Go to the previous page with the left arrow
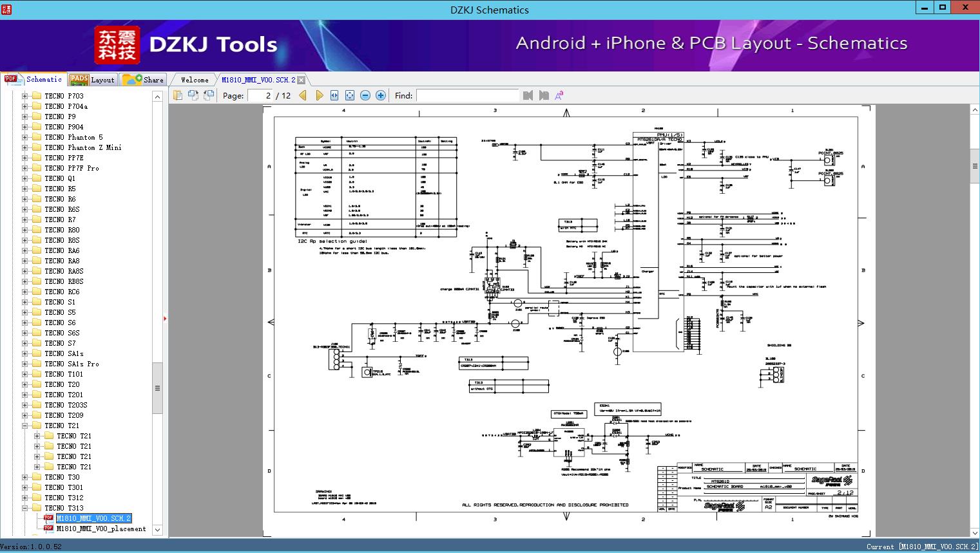This screenshot has width=980, height=553. [x=303, y=95]
